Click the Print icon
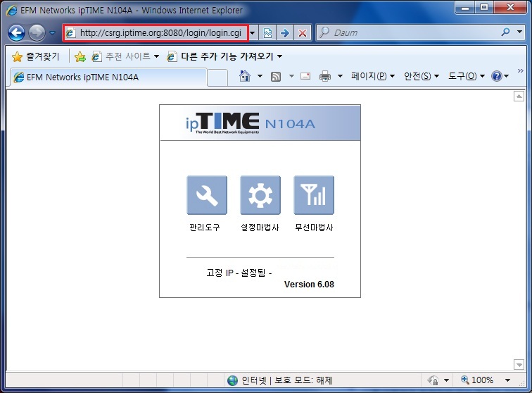The width and height of the screenshot is (532, 393). [325, 76]
